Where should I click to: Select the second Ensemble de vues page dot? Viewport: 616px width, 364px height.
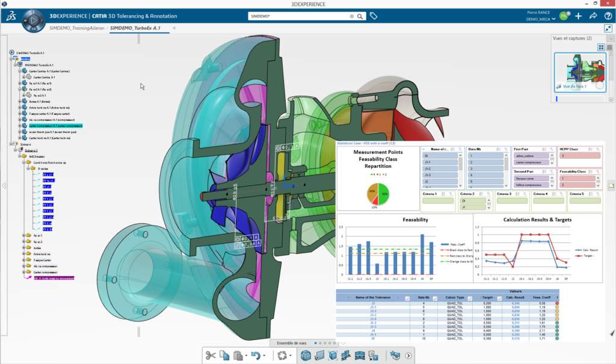320,343
